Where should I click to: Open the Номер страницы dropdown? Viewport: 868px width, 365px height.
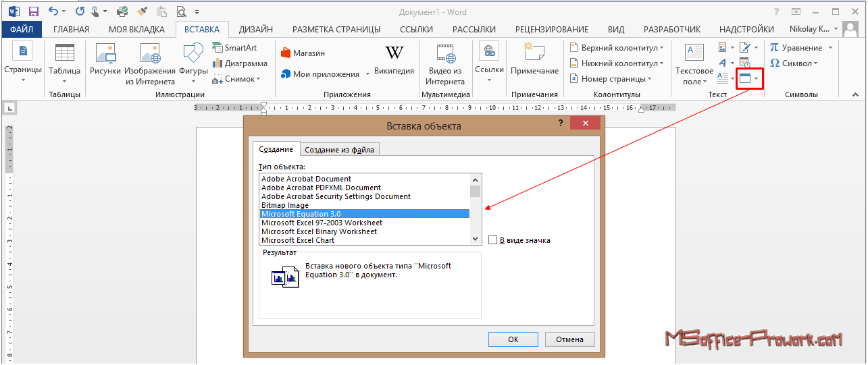[612, 79]
